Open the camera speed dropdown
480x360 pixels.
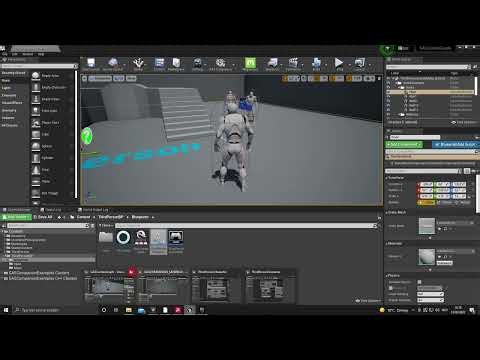[369, 79]
